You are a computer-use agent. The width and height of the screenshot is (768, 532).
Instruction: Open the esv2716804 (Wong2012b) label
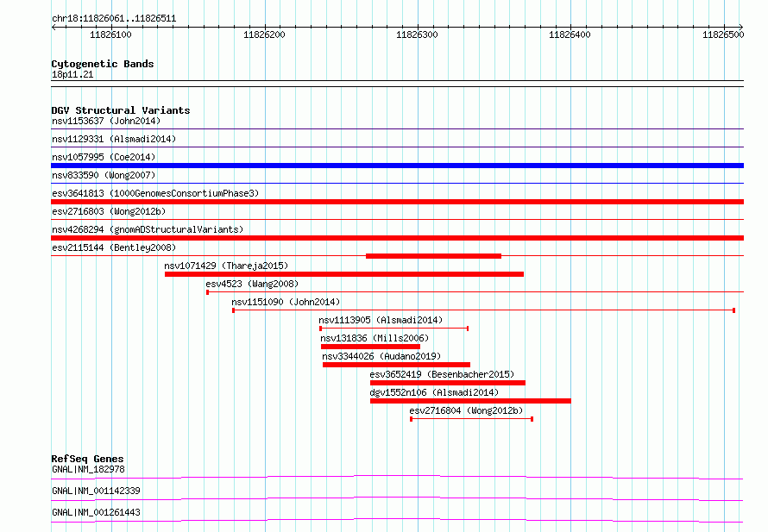click(x=466, y=410)
